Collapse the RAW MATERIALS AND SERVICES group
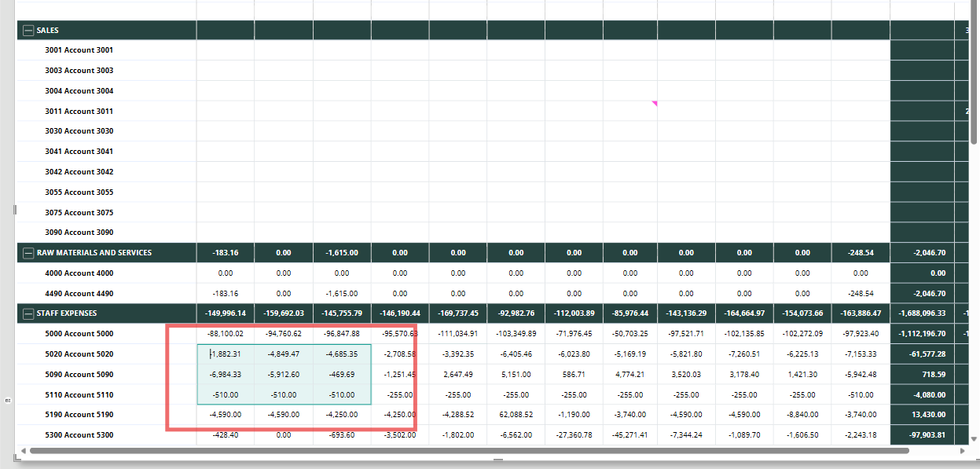Image resolution: width=980 pixels, height=469 pixels. (x=29, y=253)
